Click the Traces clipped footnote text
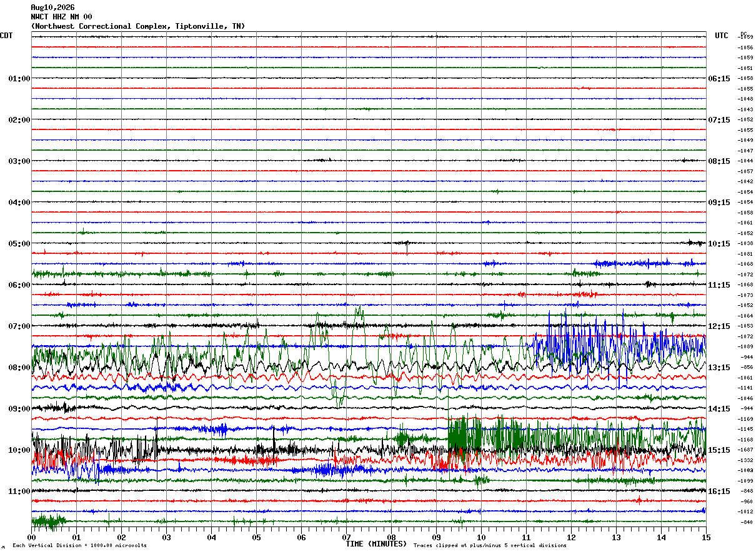Viewport: 756px width, 554px height. [490, 546]
